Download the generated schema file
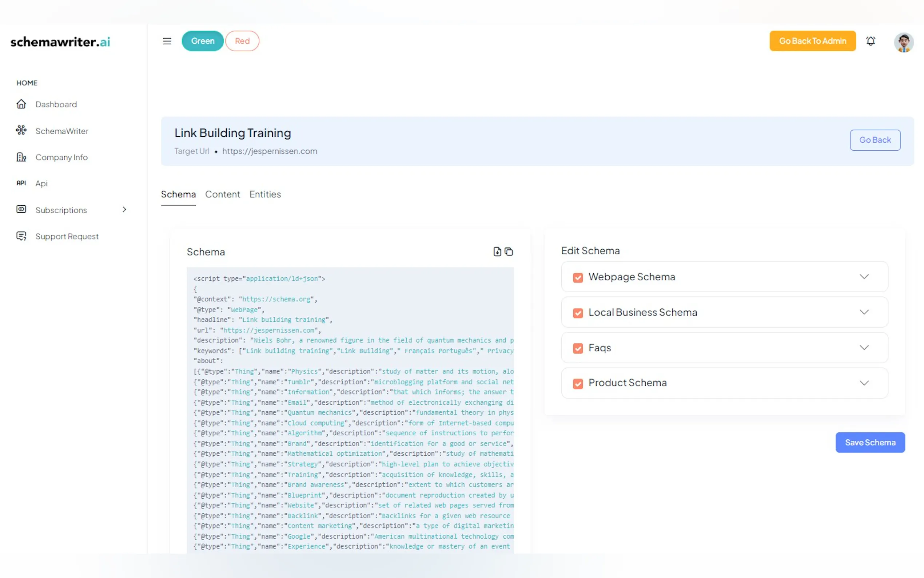Screen dimensions: 924x578 (x=497, y=252)
